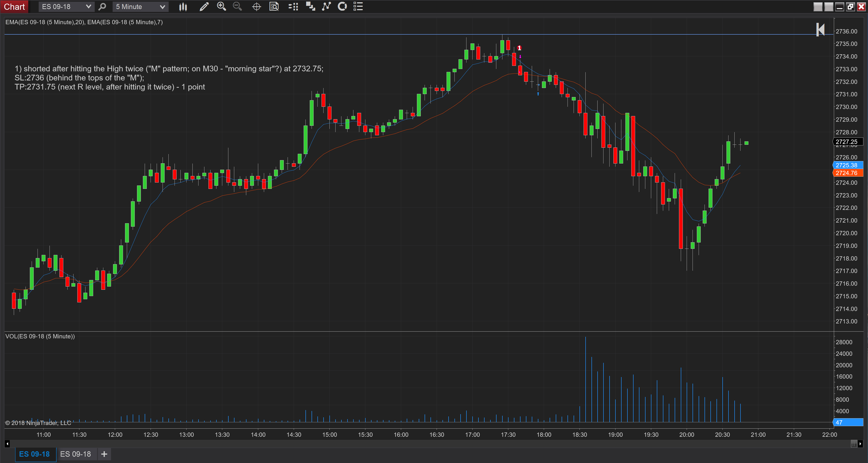Click the 2736.00 price axis label

tap(847, 31)
